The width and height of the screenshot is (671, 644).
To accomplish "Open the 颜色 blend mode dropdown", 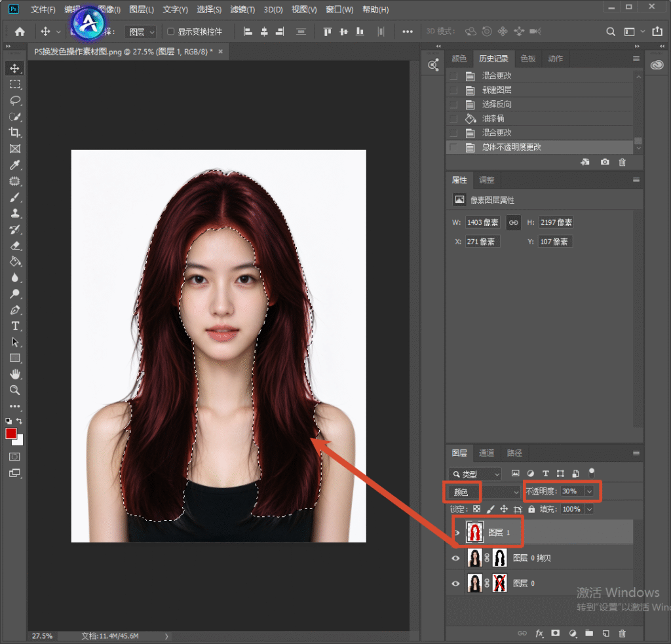I will (483, 492).
